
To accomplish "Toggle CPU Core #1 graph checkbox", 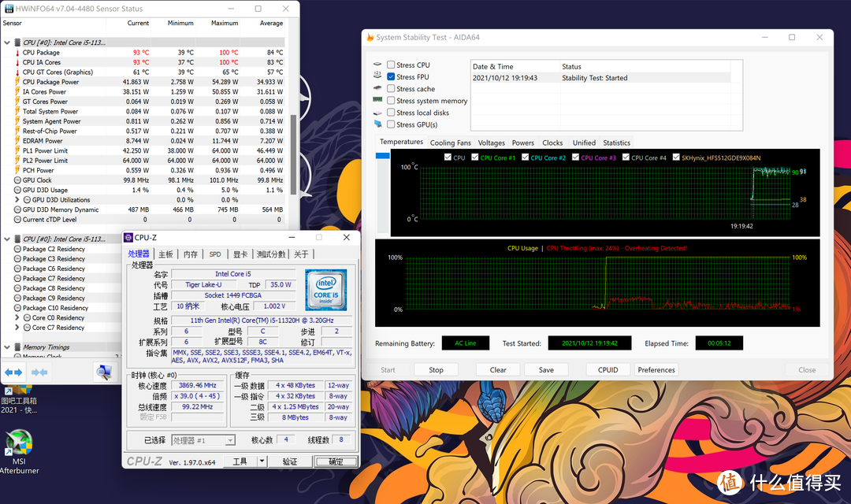I will (475, 157).
